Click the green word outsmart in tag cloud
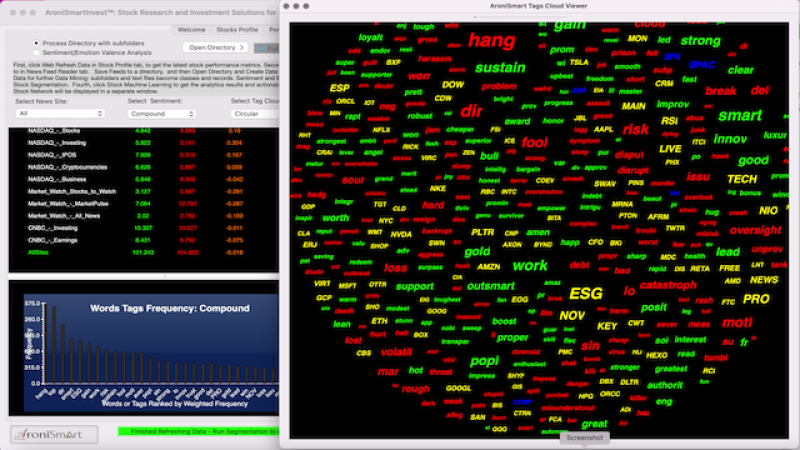This screenshot has width=800, height=450. (x=491, y=286)
